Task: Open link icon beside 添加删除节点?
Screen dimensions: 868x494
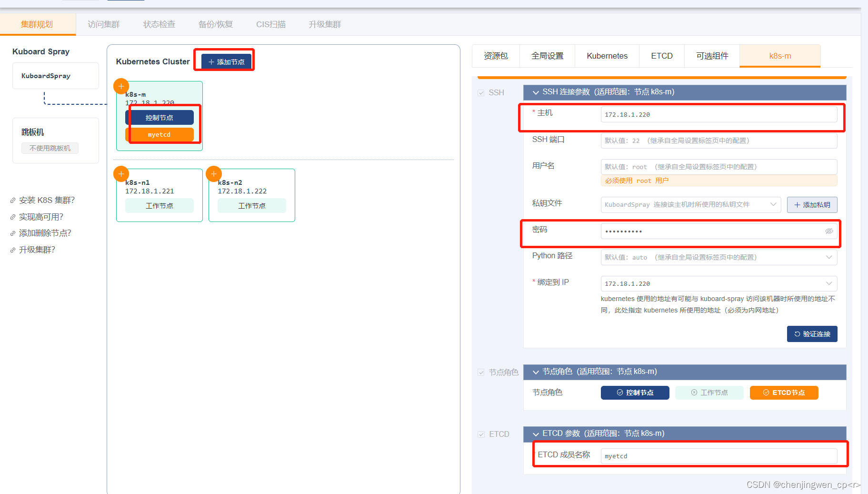Action: (13, 233)
